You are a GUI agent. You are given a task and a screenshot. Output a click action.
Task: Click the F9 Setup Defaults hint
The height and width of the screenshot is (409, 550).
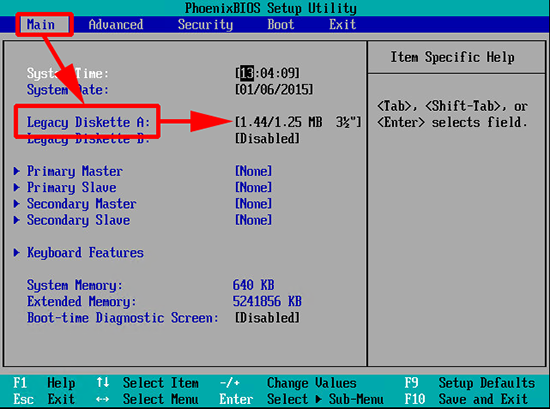(469, 383)
